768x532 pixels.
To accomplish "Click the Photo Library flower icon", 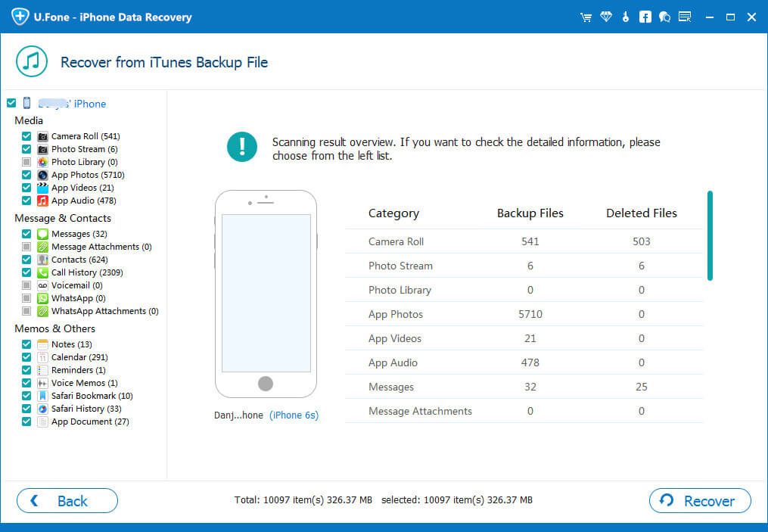I will (x=42, y=162).
